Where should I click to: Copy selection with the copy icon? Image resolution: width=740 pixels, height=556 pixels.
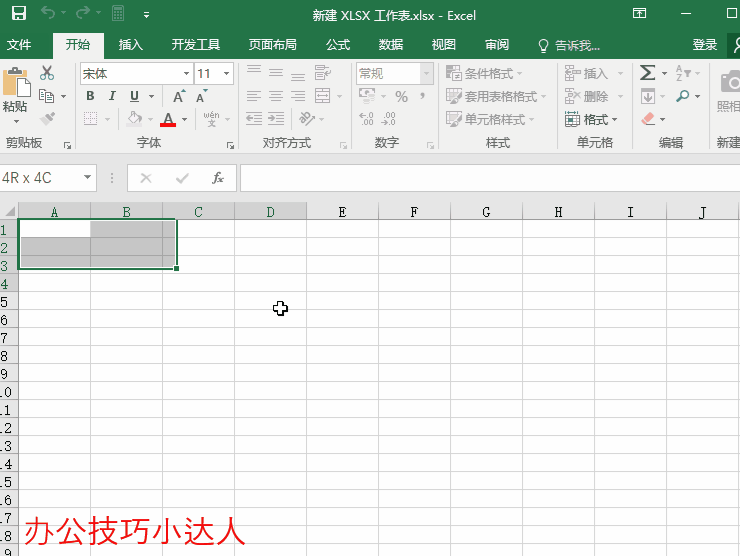pos(46,96)
